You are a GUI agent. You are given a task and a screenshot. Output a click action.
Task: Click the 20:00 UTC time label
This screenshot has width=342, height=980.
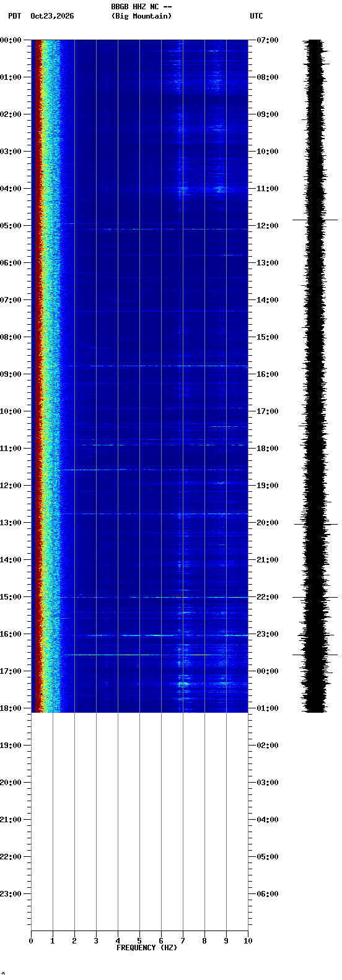tap(268, 523)
